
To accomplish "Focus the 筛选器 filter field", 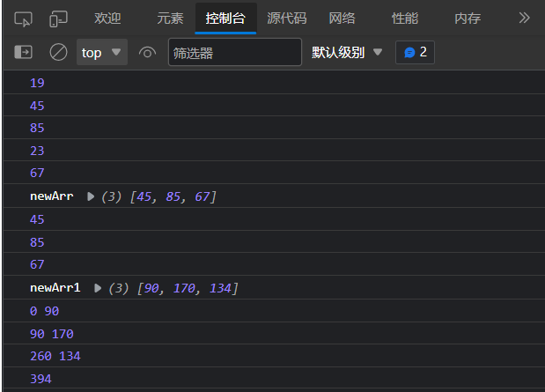I will point(235,52).
